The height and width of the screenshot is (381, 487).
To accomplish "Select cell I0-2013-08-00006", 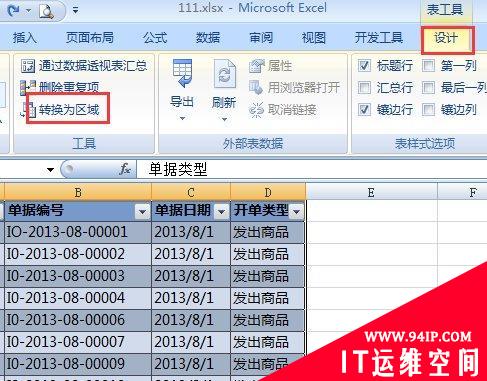I will click(x=78, y=320).
